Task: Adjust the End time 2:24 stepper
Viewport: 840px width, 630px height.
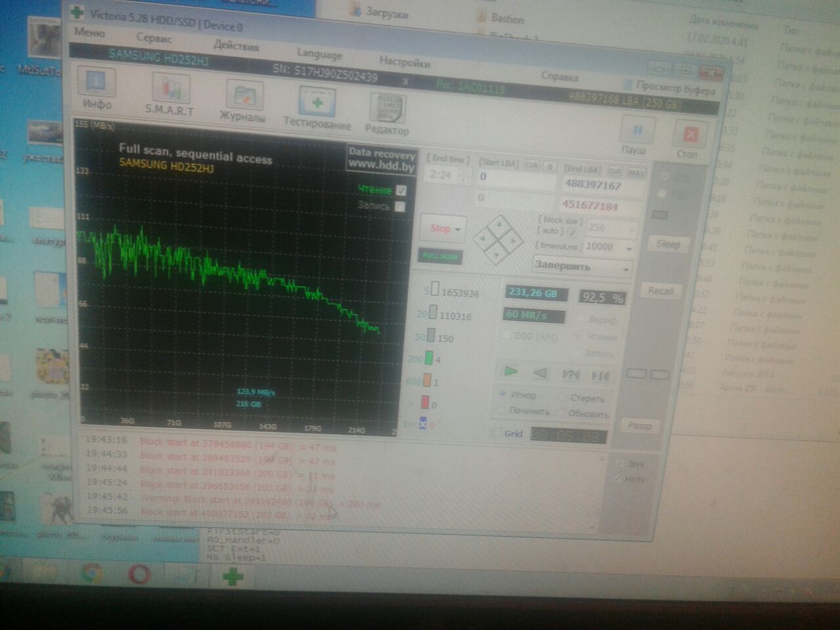Action: [465, 176]
